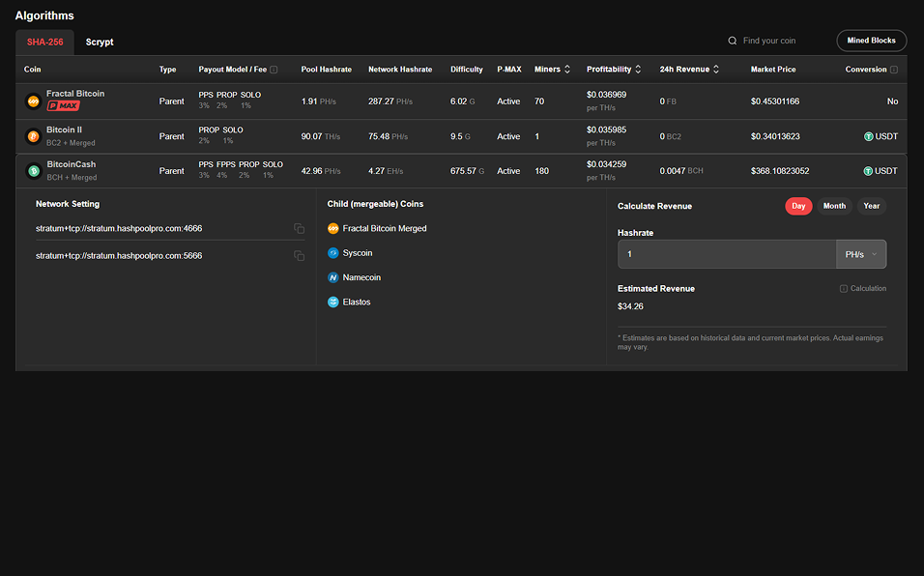The height and width of the screenshot is (576, 924).
Task: Click the Type column header
Action: [167, 70]
